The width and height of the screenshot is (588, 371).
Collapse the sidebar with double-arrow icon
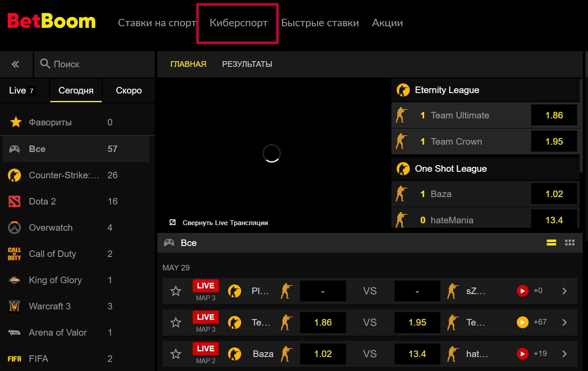tap(16, 64)
